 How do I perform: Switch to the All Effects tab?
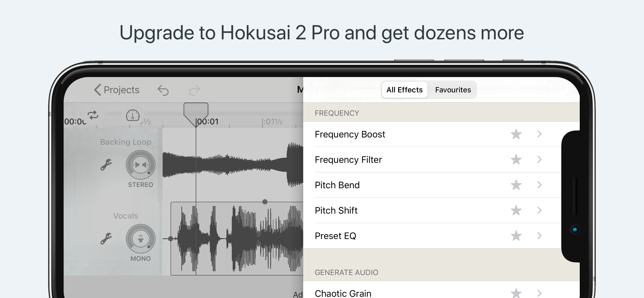[x=404, y=90]
